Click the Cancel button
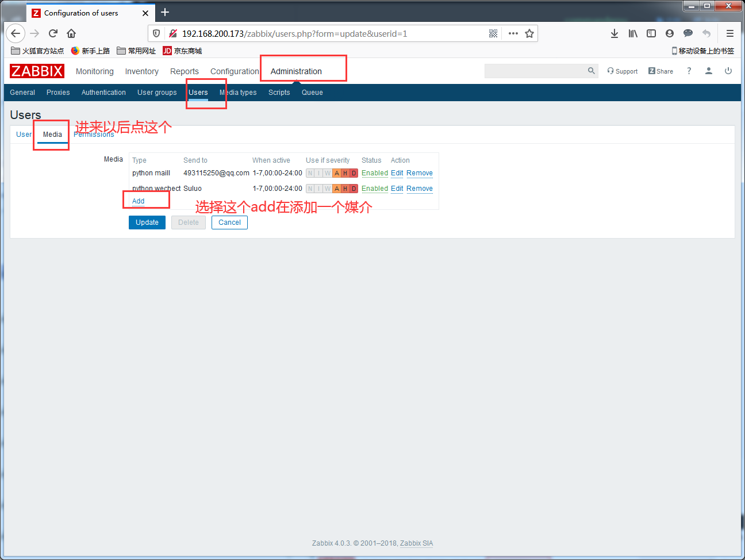Image resolution: width=745 pixels, height=560 pixels. pos(229,223)
